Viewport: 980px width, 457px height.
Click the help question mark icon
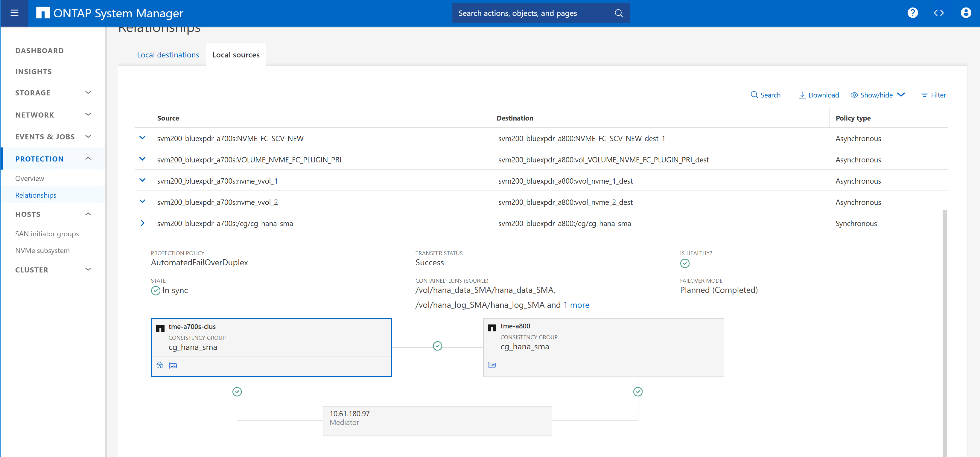tap(912, 13)
